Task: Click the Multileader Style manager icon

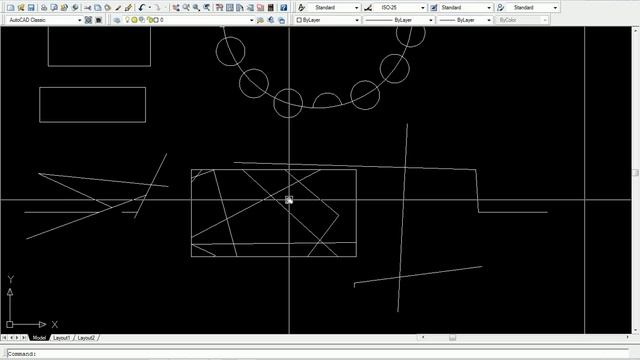Action: (500, 8)
